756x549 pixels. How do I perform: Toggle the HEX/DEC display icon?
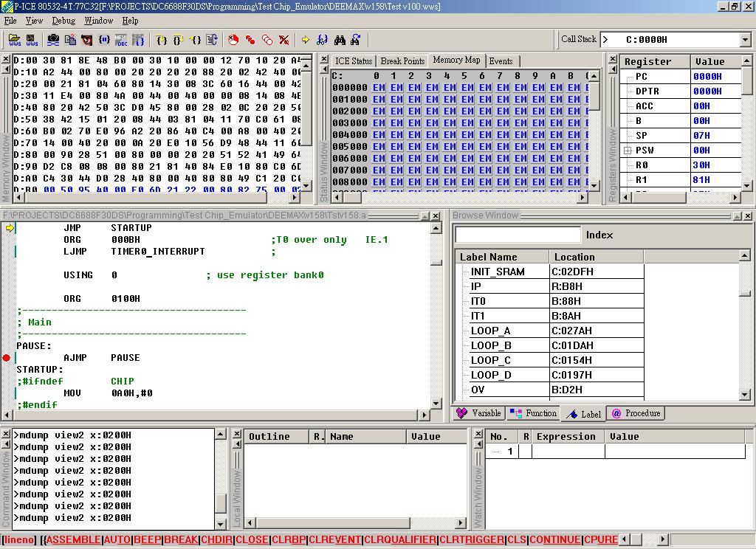(121, 40)
